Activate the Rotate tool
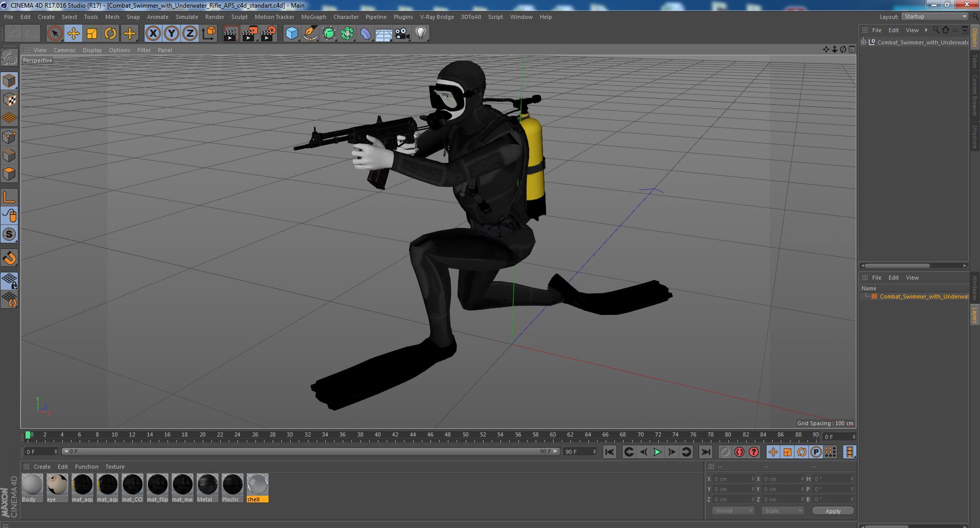 [110, 34]
